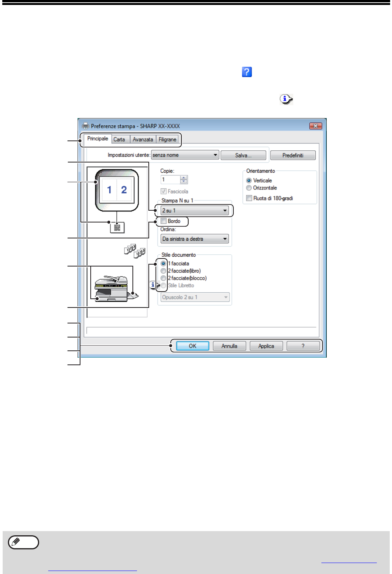This screenshot has width=392, height=574.
Task: Open Impostazioni utente dropdown list
Action: tap(216, 155)
